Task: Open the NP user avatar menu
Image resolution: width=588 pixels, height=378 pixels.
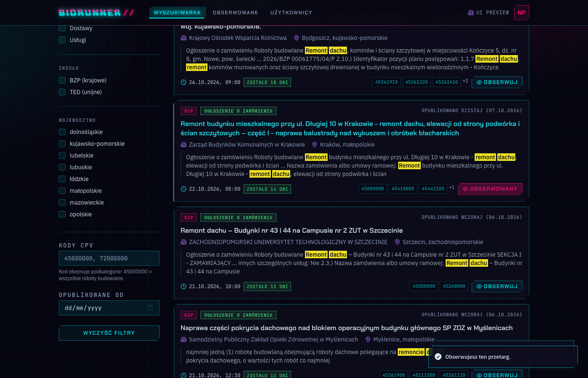Action: click(522, 13)
